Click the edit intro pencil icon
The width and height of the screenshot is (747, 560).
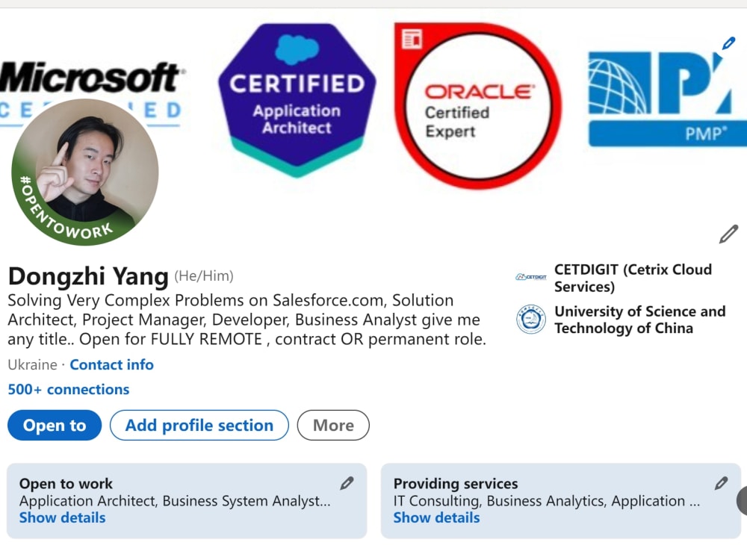pos(728,234)
